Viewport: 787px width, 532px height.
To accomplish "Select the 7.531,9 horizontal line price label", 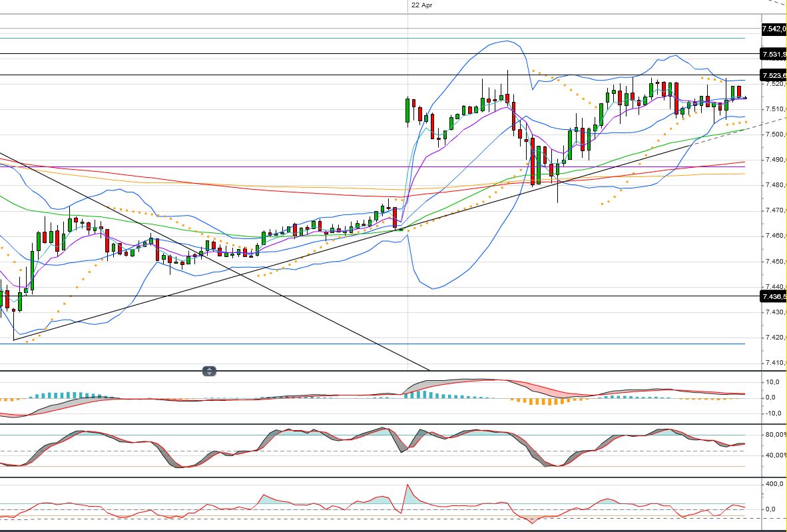I will click(774, 54).
